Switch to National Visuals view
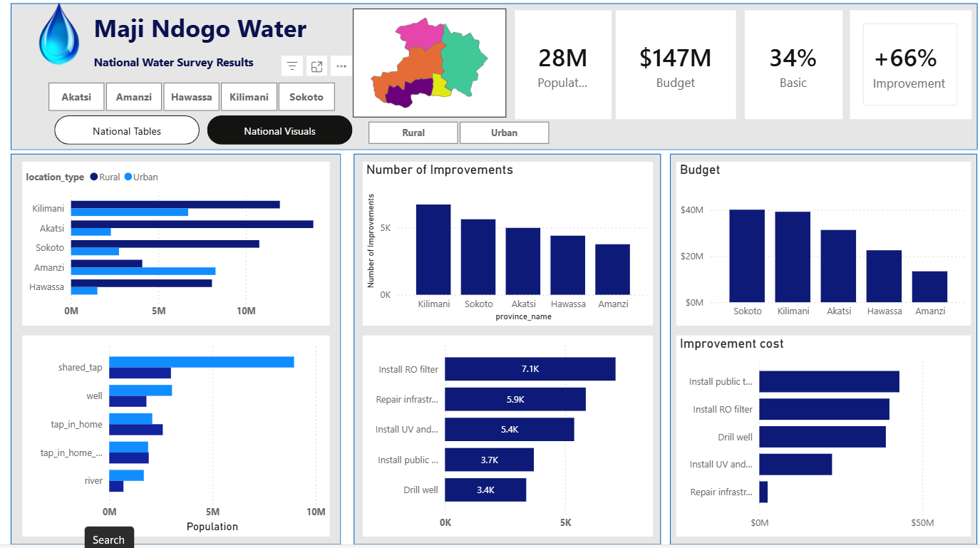The image size is (980, 548). point(279,130)
